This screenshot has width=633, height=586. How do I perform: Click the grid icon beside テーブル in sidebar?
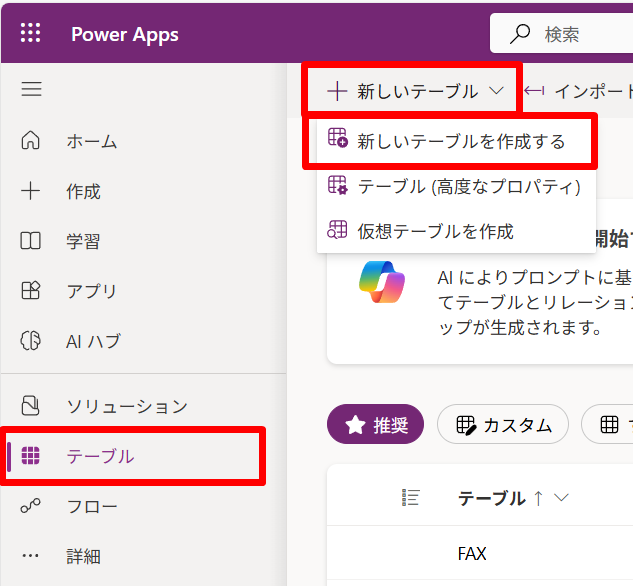(31, 456)
